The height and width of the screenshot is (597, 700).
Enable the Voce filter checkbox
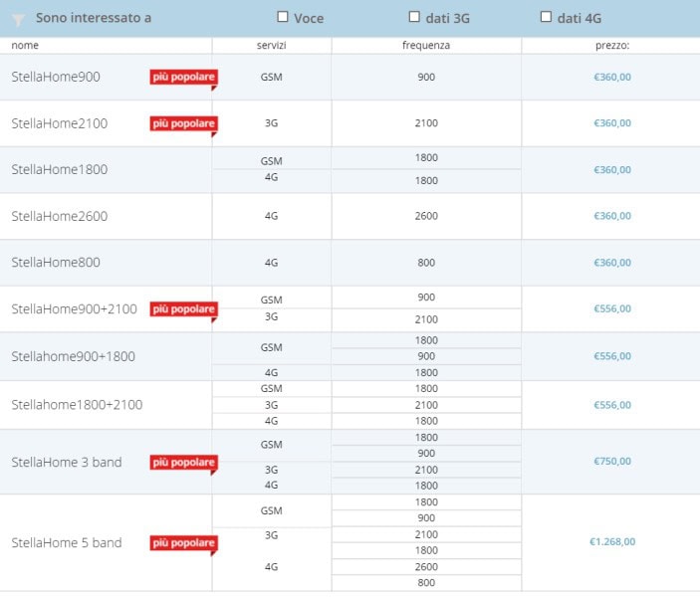click(283, 17)
